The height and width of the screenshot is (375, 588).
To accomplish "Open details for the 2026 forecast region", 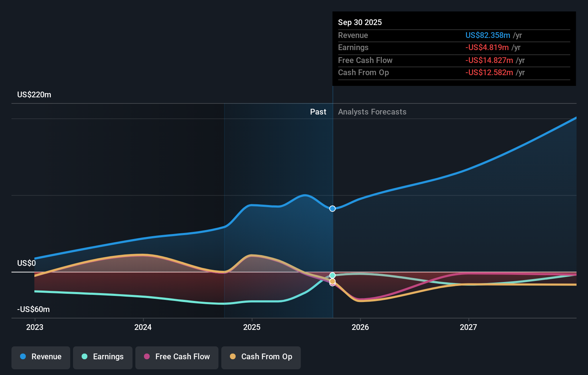I will (361, 215).
